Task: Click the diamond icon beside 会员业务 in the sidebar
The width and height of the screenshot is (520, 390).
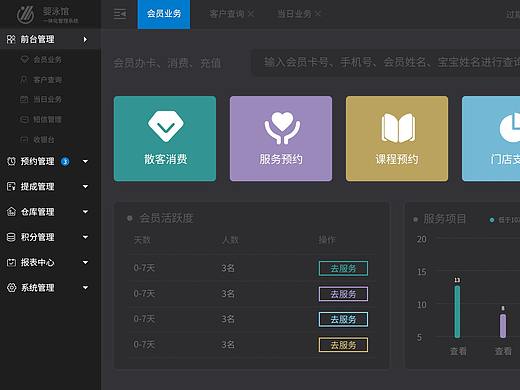Action: tap(24, 60)
